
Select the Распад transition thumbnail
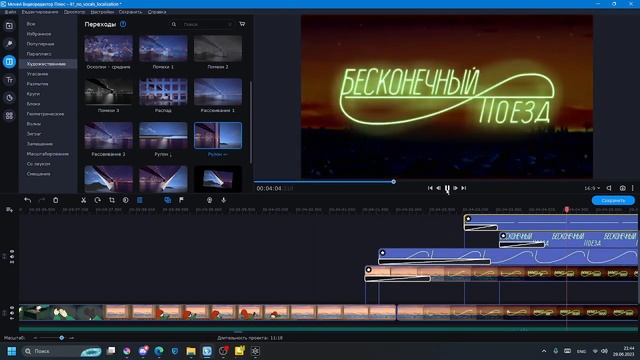[x=163, y=92]
